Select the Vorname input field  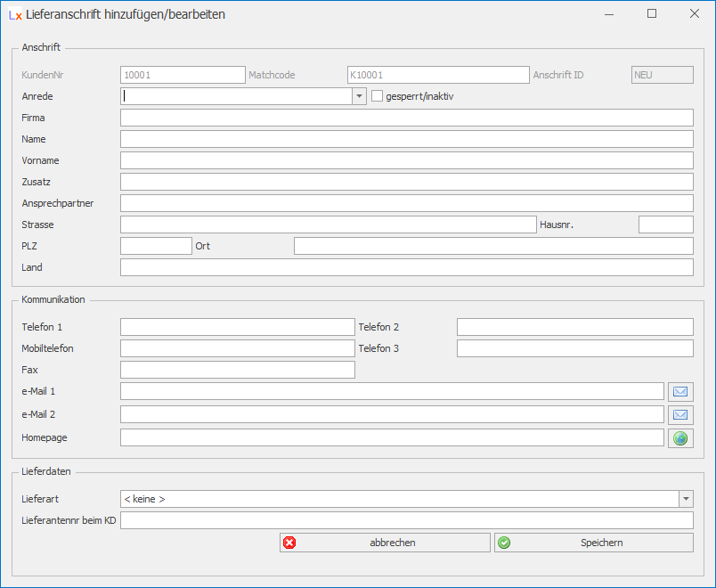(406, 160)
